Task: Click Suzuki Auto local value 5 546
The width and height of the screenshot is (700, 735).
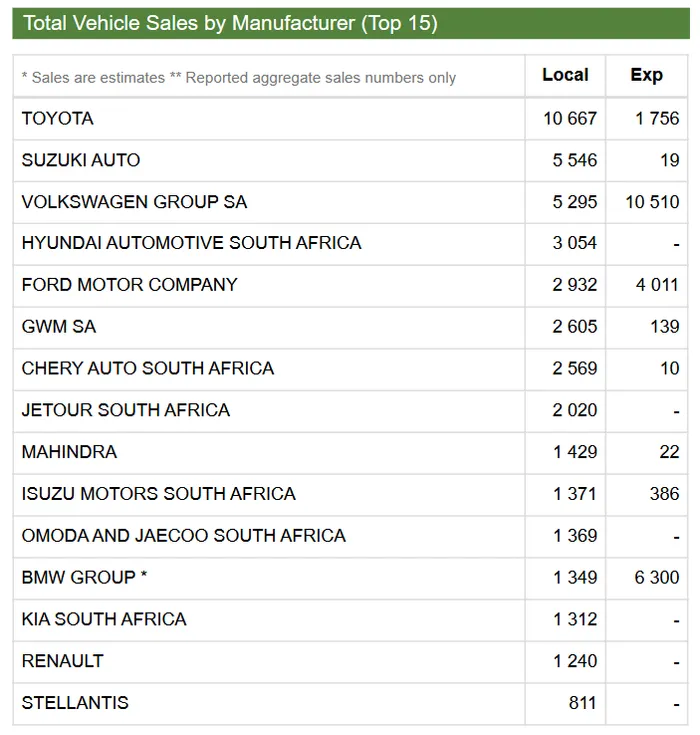Action: pyautogui.click(x=575, y=160)
